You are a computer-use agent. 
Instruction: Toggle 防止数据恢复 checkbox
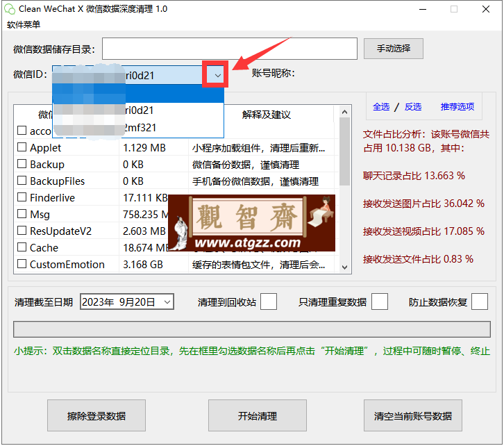pyautogui.click(x=480, y=302)
